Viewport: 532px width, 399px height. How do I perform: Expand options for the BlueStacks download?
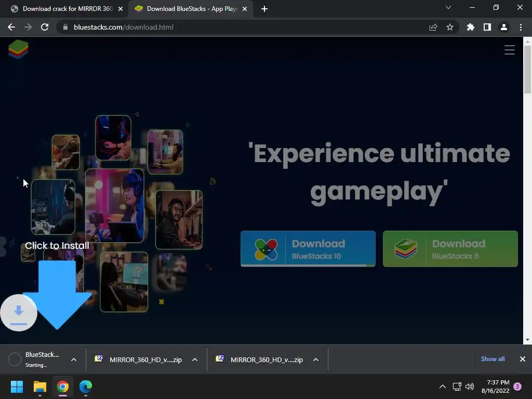click(x=74, y=360)
